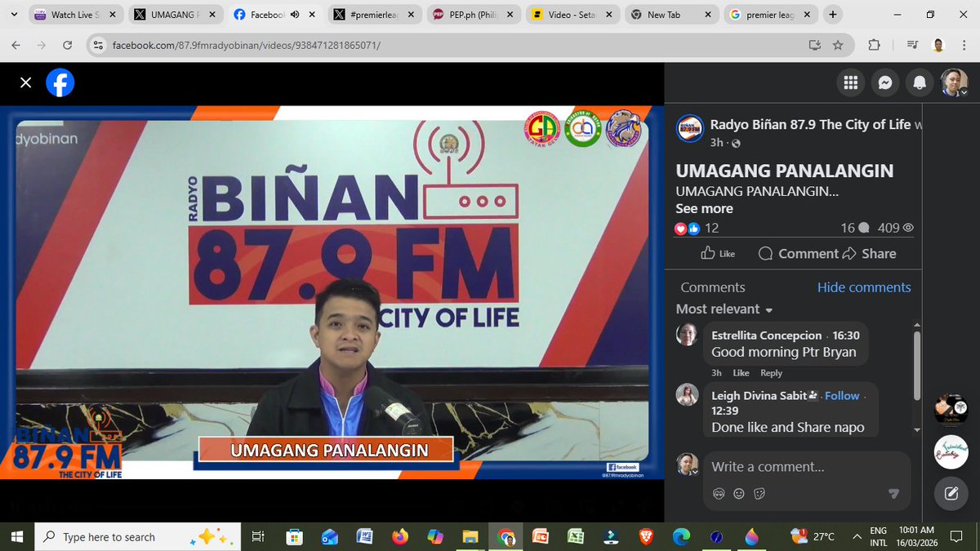Open the Radyo Biñan page avatar
Screen dimensions: 980x551
click(690, 129)
